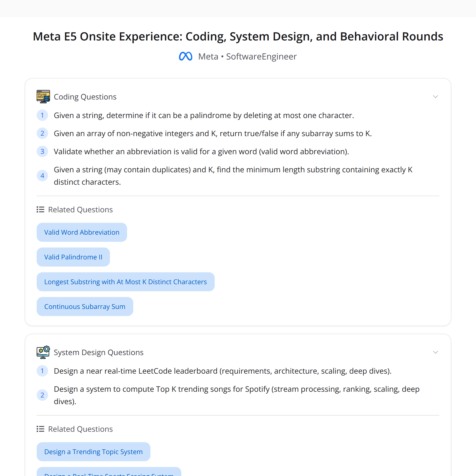The image size is (476, 476).
Task: Open the Valid Palindrome II question
Action: click(73, 257)
